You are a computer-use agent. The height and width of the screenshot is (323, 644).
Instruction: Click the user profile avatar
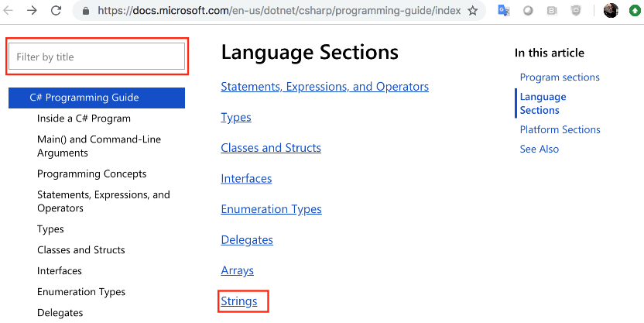611,11
